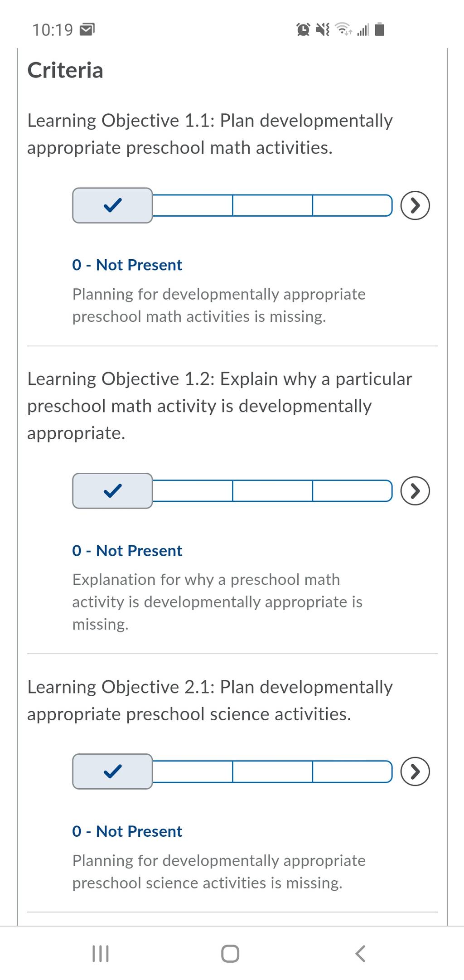Viewport: 464px width, 980px height.
Task: Expand Learning Objective 1.1 level details arrow
Action: 415,205
